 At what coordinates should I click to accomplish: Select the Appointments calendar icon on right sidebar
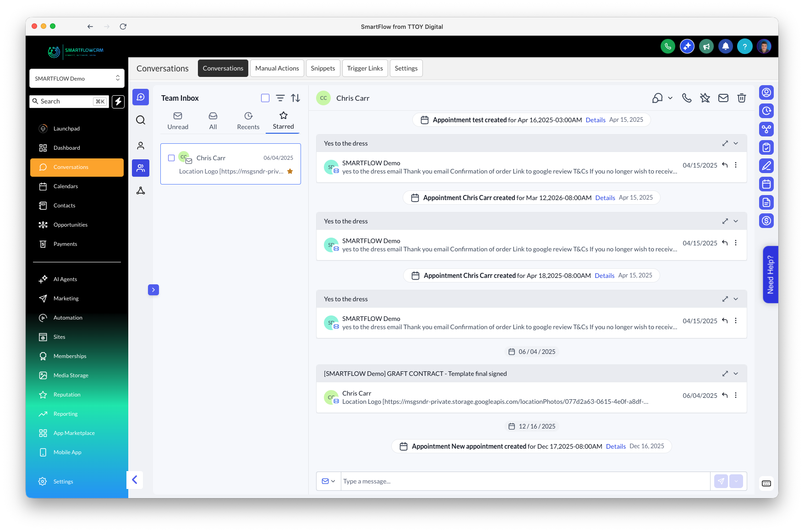(x=766, y=184)
